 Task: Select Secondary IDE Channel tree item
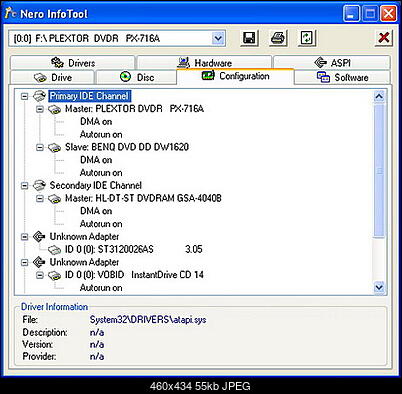coord(96,185)
